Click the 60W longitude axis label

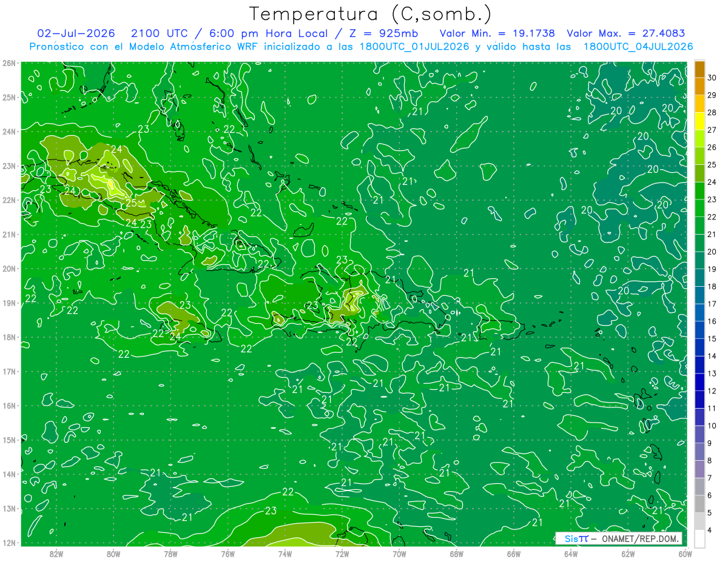pyautogui.click(x=684, y=553)
